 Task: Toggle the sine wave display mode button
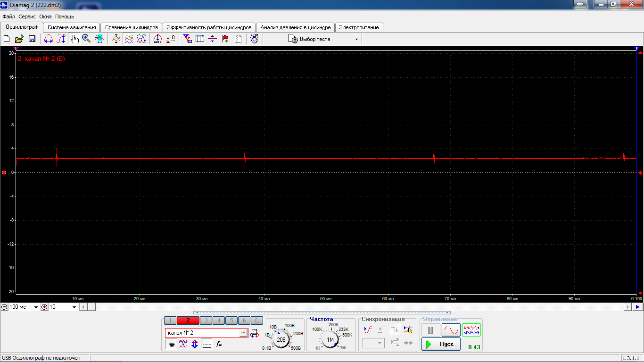point(451,330)
